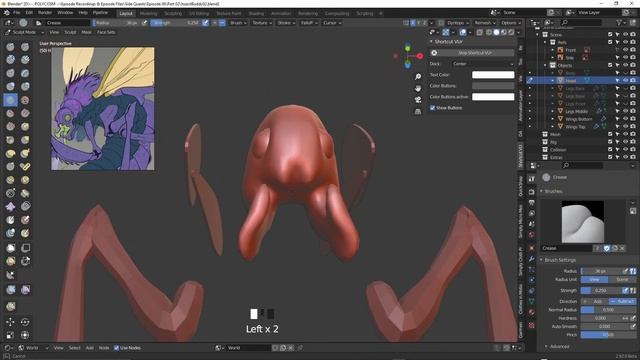Select the Move transform tool
The height and width of the screenshot is (360, 640).
point(11,322)
